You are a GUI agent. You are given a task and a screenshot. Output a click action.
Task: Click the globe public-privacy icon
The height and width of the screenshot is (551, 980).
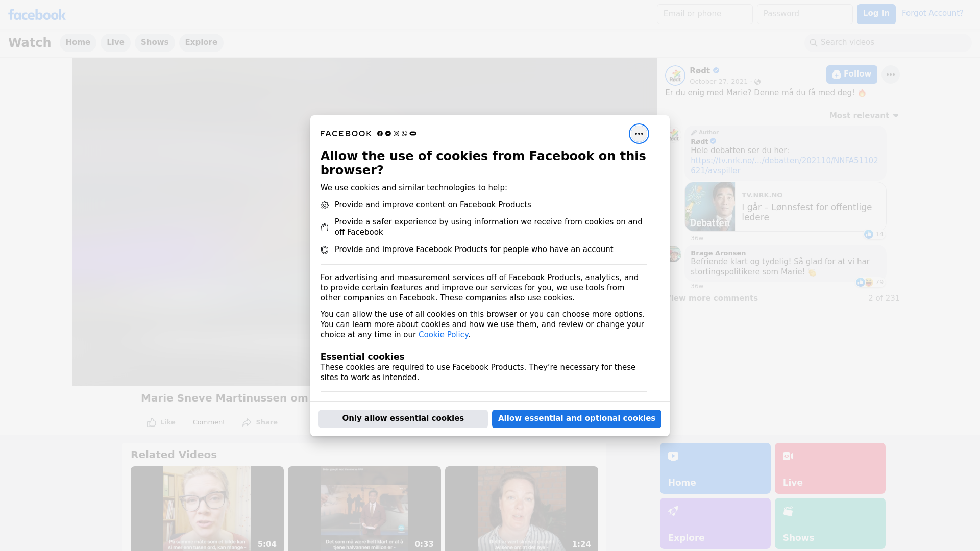757,82
